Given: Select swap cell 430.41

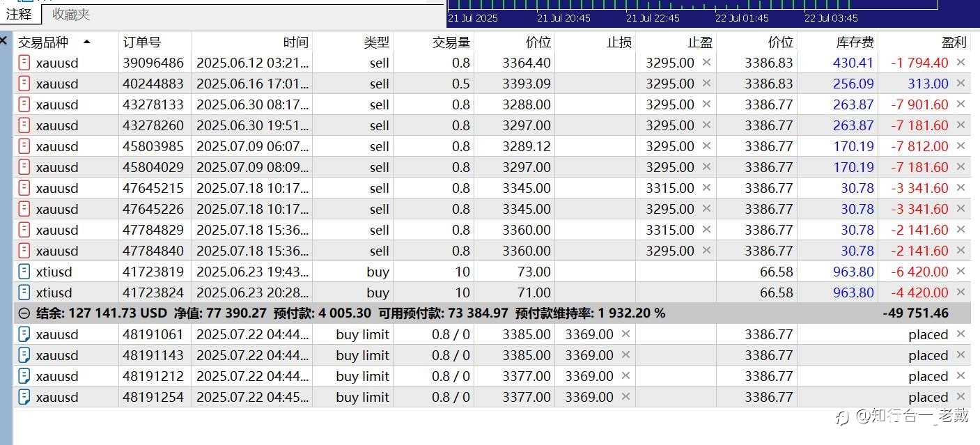Looking at the screenshot, I should click(x=853, y=63).
